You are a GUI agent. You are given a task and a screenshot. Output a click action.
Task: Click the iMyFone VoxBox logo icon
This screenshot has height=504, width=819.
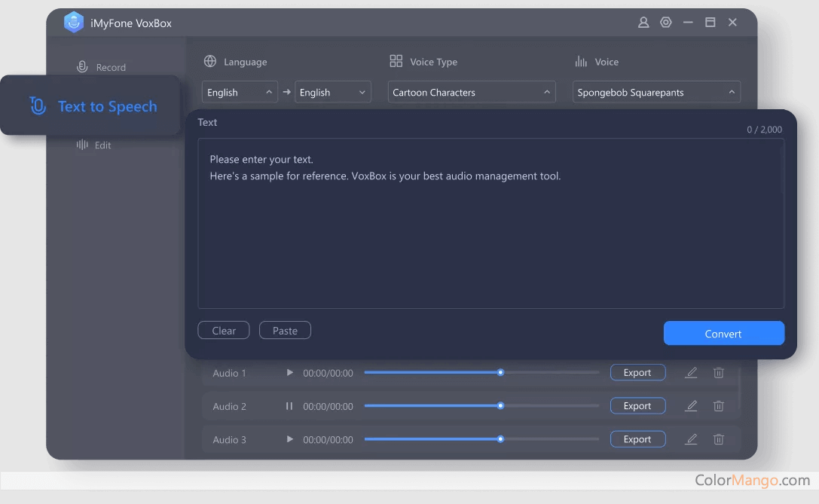(x=74, y=23)
